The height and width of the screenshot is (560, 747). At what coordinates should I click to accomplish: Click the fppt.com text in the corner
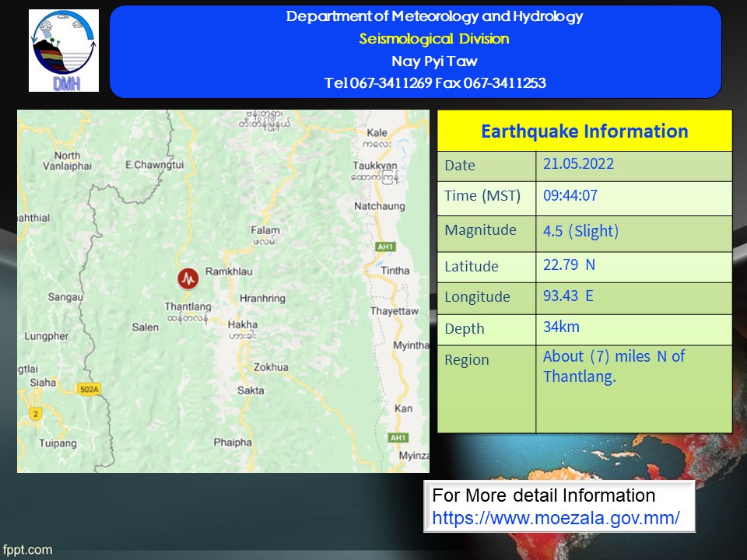(x=26, y=550)
